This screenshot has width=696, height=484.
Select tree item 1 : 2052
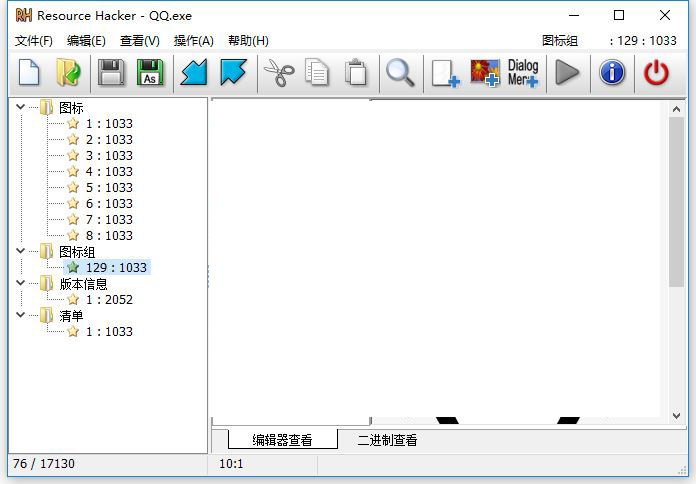click(108, 299)
